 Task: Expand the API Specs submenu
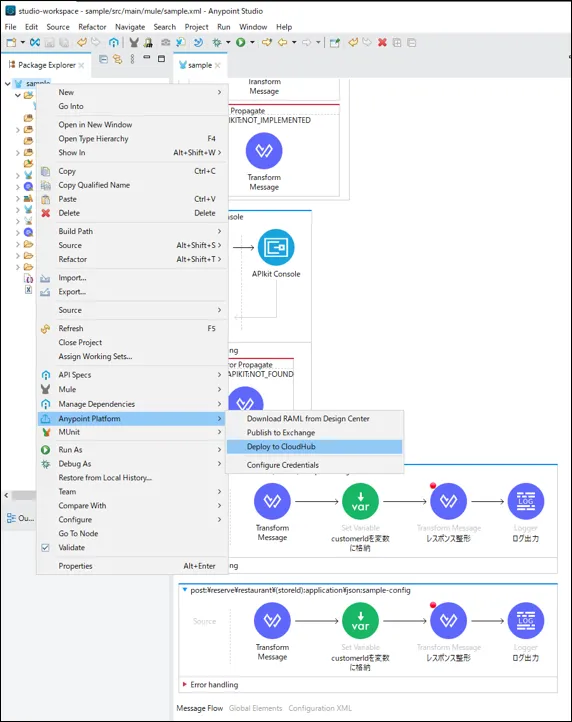click(x=133, y=375)
